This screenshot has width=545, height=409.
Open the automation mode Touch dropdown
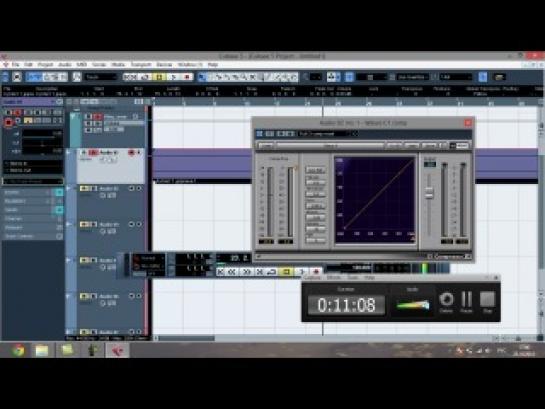[x=100, y=77]
